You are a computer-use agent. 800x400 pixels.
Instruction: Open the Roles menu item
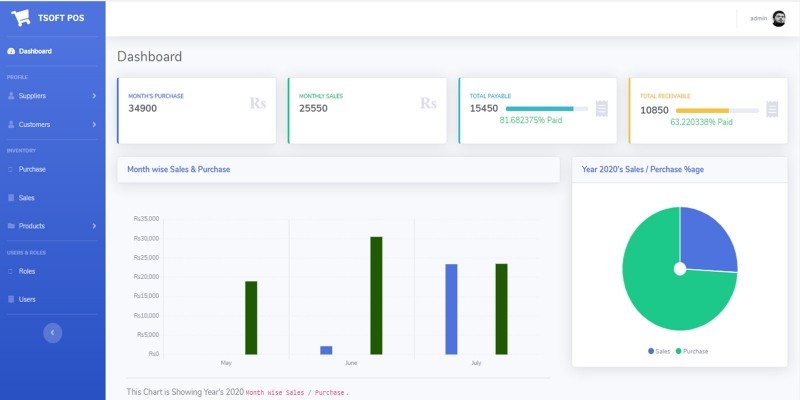coord(27,271)
